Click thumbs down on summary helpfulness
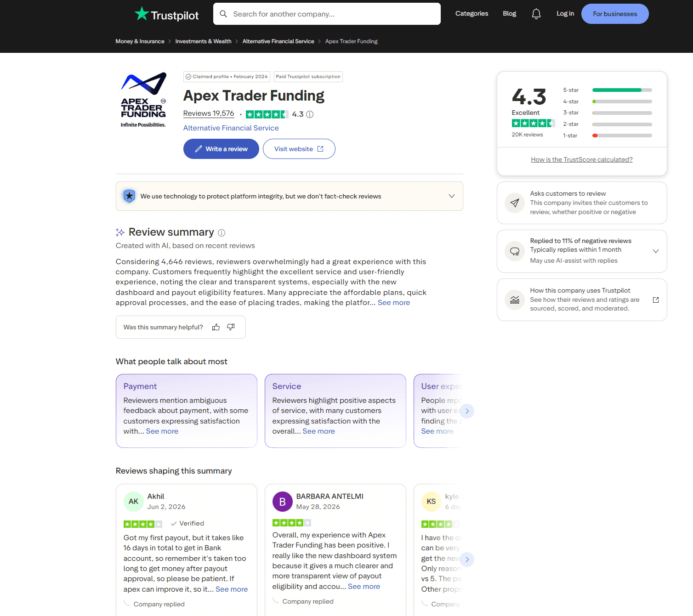Viewport: 693px width, 616px height. [231, 327]
